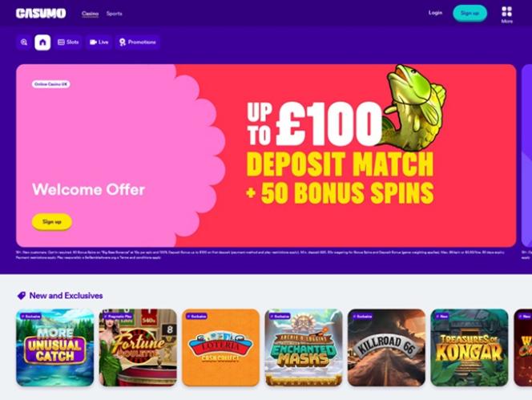
Task: Open the Live casino category
Action: click(x=99, y=42)
